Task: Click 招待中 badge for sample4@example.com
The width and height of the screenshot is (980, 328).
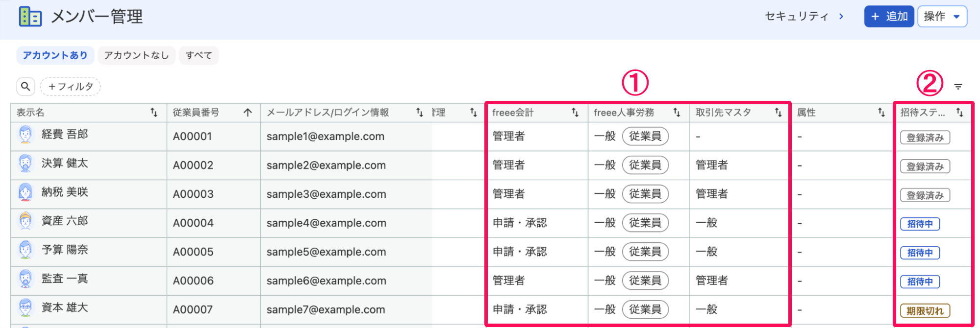Action: point(920,224)
